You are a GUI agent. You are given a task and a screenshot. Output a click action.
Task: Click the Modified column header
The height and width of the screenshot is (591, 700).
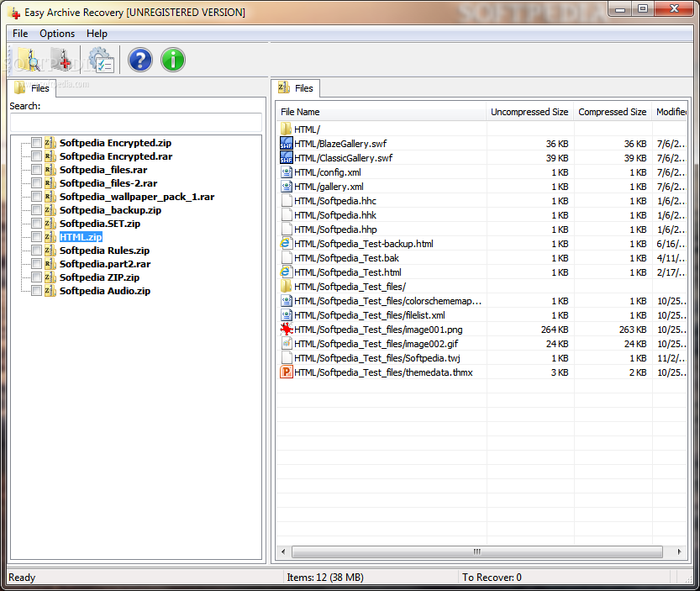pyautogui.click(x=670, y=112)
